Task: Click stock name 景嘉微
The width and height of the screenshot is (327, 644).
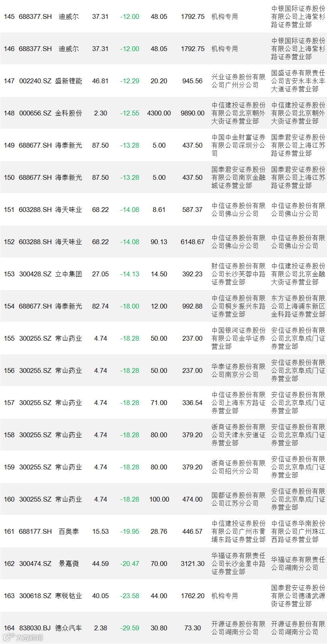Action: 69,564
